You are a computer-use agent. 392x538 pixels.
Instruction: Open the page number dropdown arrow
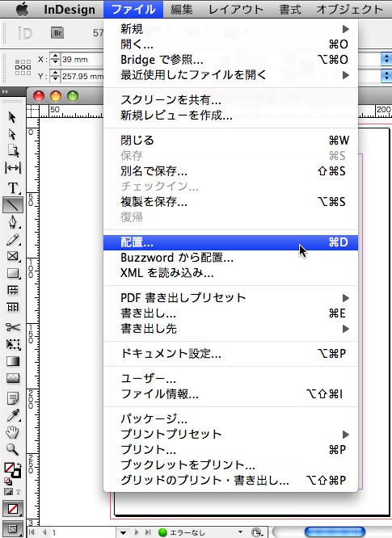123,533
